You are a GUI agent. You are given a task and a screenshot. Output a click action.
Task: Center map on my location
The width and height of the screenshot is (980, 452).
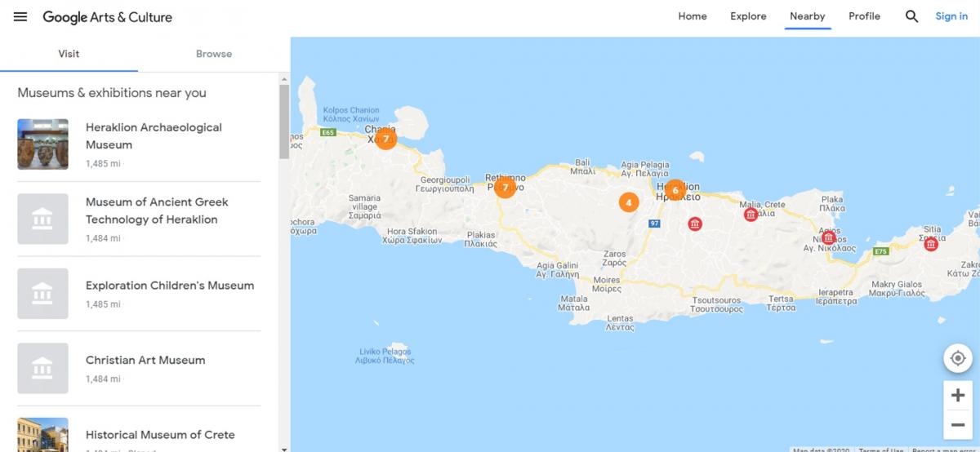(x=958, y=358)
